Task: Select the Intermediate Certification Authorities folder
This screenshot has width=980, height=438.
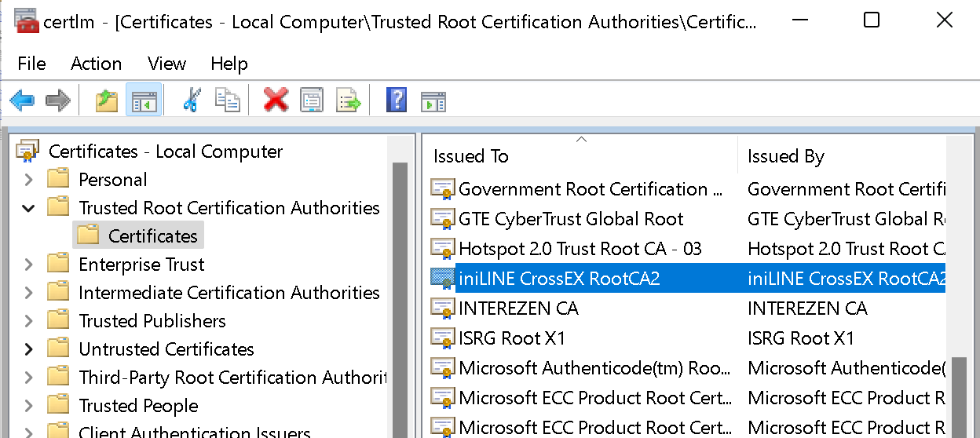Action: [229, 293]
